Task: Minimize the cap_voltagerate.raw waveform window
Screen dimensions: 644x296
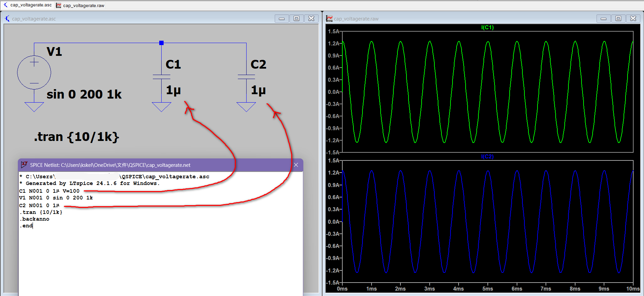Action: pos(604,18)
